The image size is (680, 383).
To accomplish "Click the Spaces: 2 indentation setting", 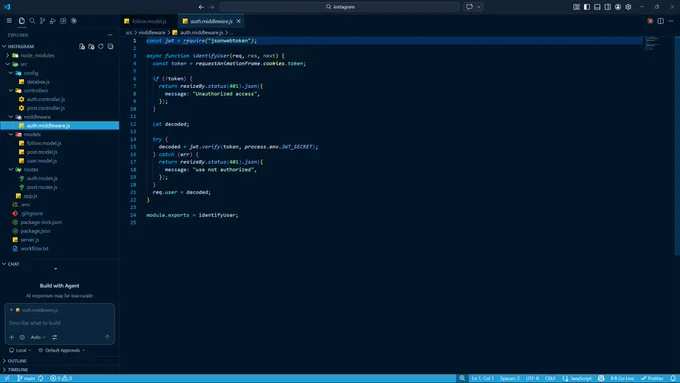I will coord(510,378).
